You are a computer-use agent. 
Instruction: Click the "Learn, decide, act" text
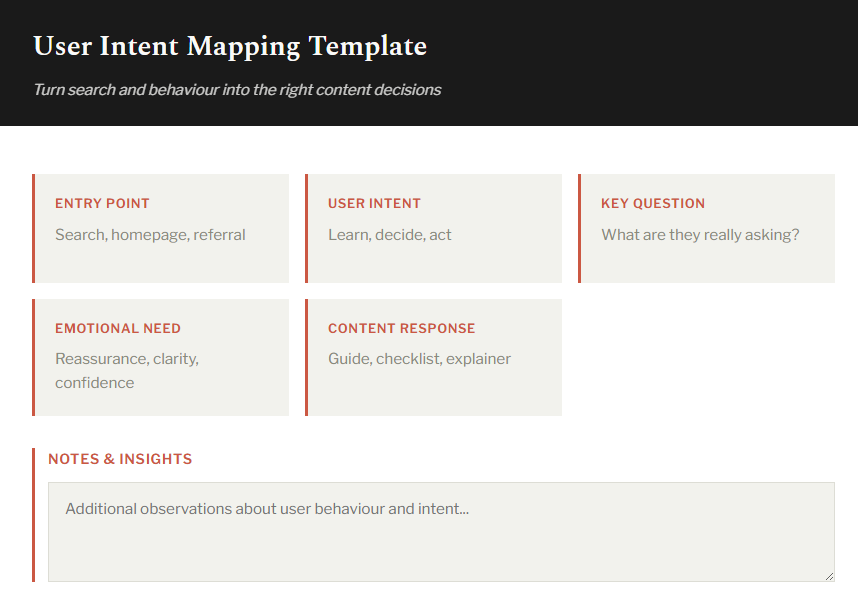point(389,235)
